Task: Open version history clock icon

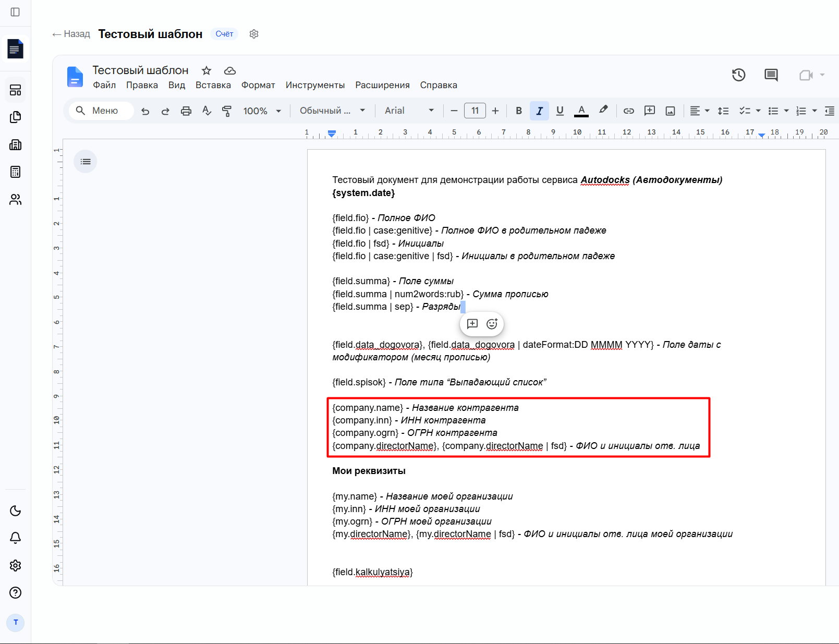Action: pos(738,75)
